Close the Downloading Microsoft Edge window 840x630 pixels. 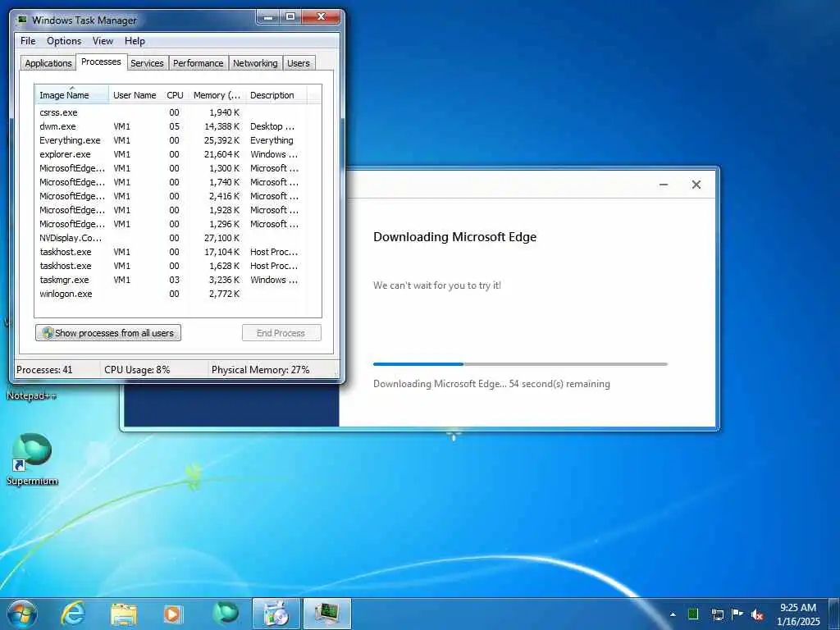(696, 185)
